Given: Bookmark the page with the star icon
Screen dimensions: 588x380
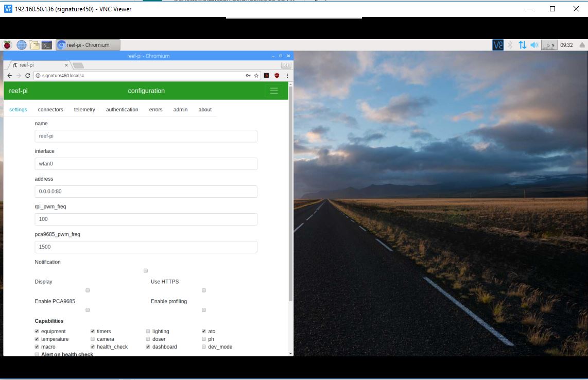Looking at the screenshot, I should click(x=256, y=75).
